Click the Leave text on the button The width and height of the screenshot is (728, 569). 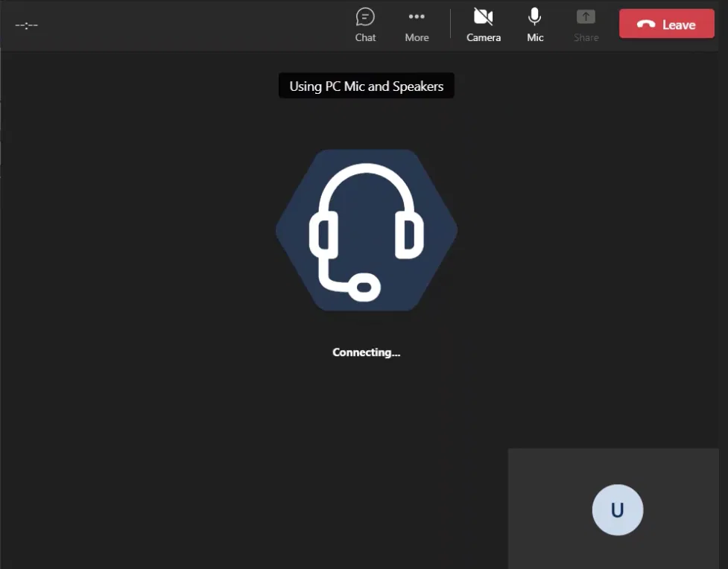click(678, 25)
